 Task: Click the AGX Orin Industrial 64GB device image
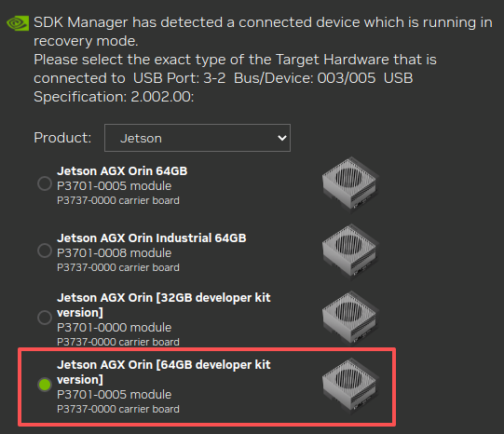[350, 251]
